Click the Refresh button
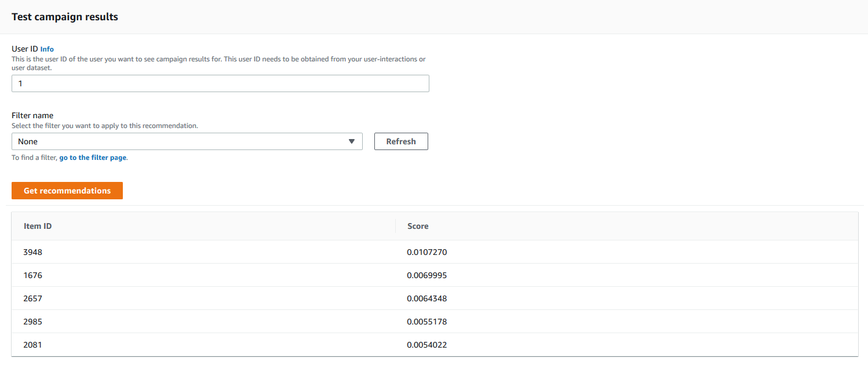Viewport: 868px width, 365px height. (x=401, y=141)
